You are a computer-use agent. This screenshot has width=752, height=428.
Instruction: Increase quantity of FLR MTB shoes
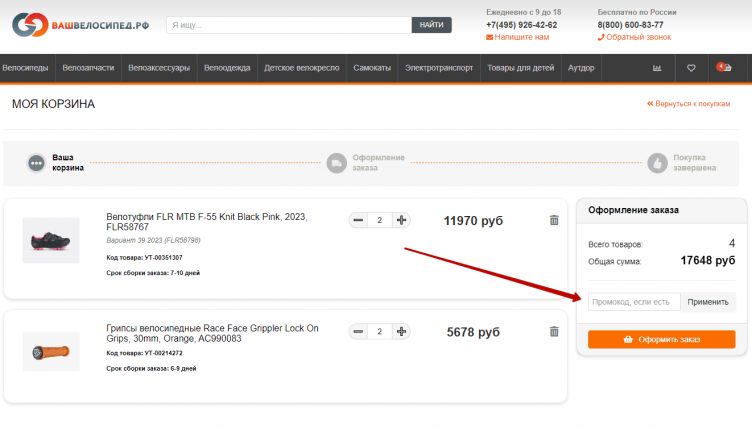point(401,220)
